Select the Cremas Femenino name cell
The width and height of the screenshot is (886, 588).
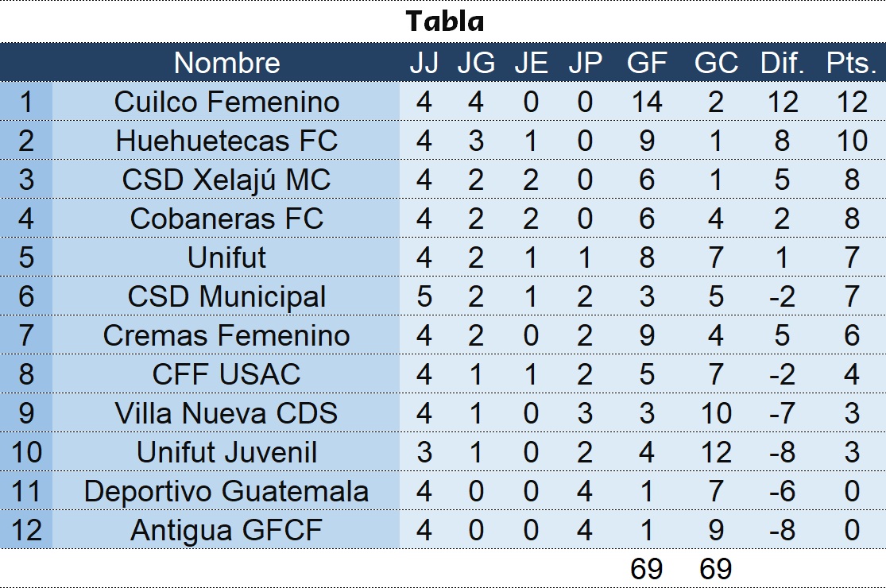pyautogui.click(x=226, y=335)
